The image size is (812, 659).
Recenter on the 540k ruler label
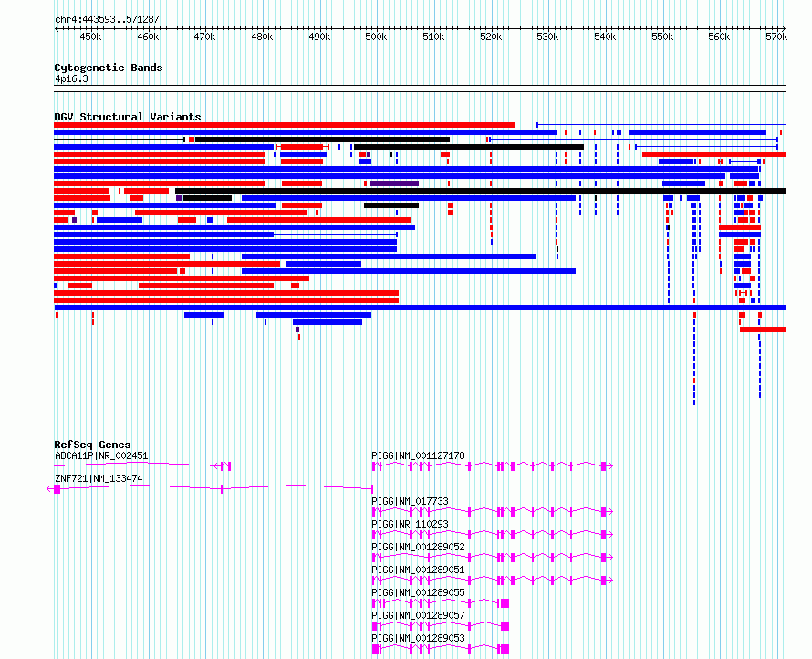pyautogui.click(x=605, y=37)
